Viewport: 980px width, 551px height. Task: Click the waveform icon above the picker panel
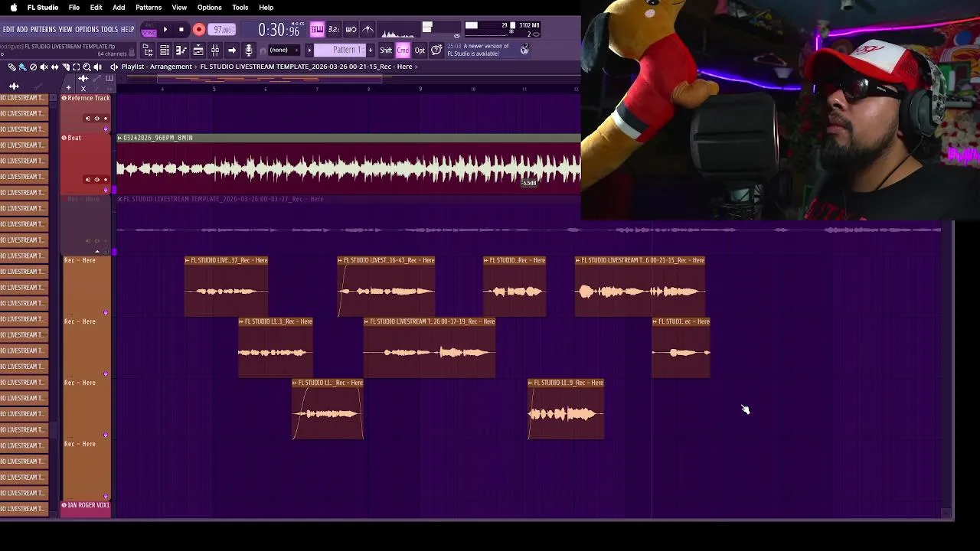14,86
